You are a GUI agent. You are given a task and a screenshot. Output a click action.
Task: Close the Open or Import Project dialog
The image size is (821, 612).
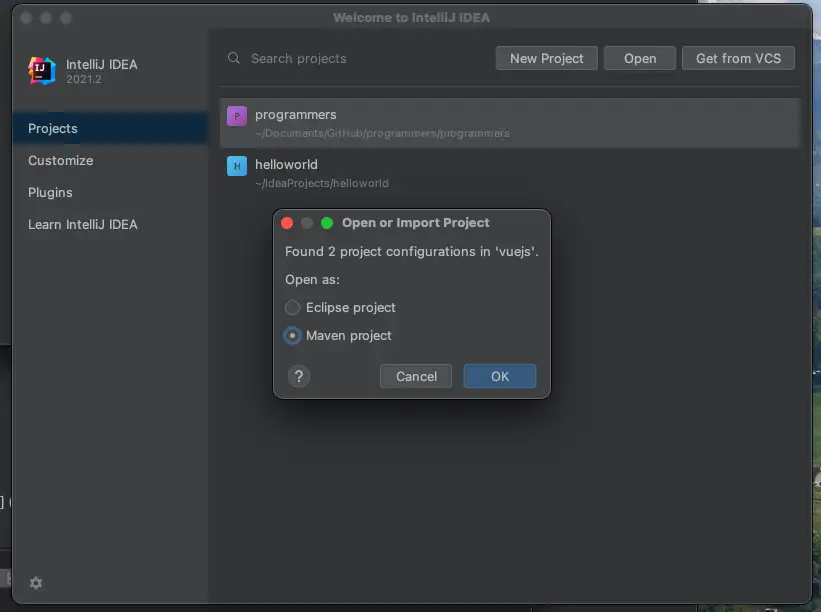click(x=287, y=223)
